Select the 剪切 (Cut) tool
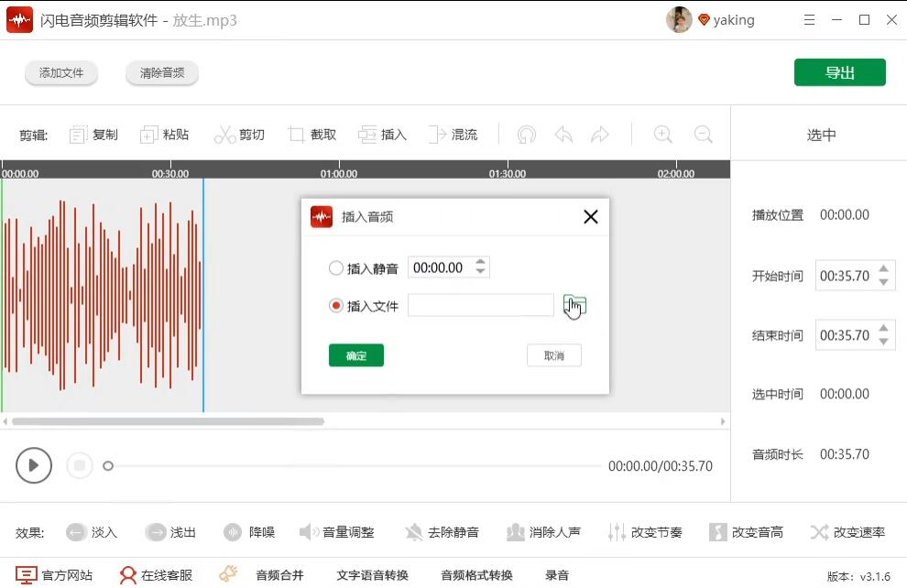The image size is (907, 588). [x=240, y=134]
